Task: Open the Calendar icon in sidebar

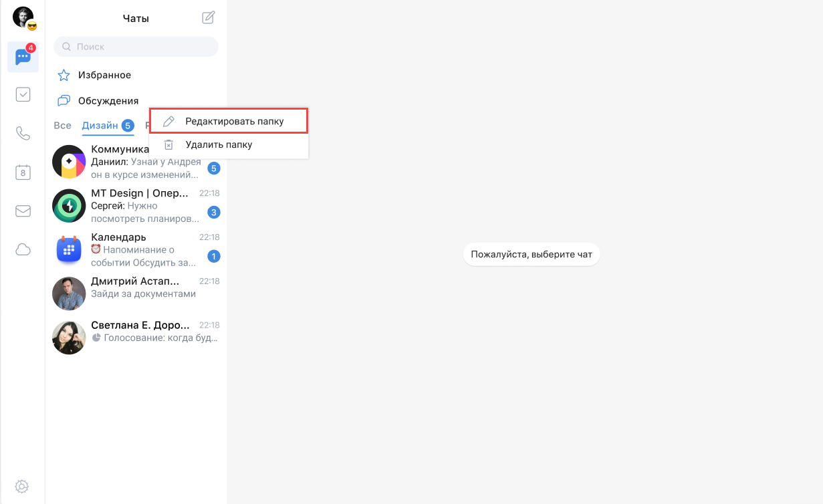Action: coord(23,172)
